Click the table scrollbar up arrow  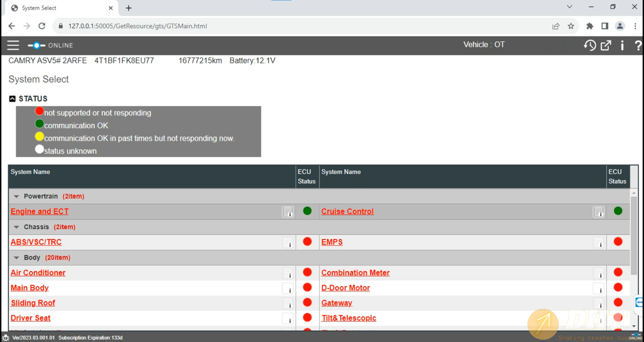[634, 193]
